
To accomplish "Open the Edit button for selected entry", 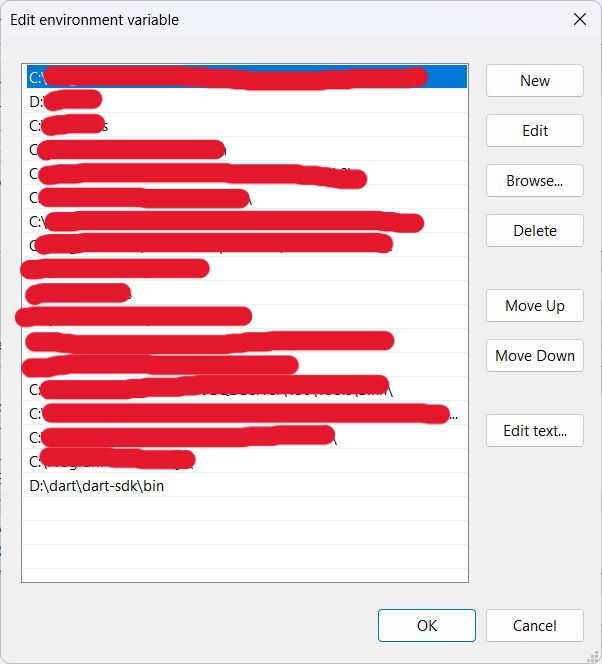I will coord(535,130).
